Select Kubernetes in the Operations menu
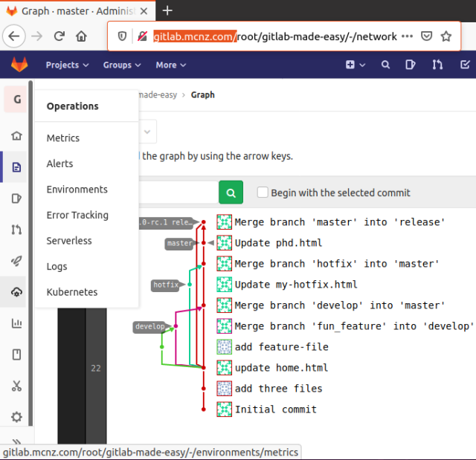The width and height of the screenshot is (476, 460). 72,292
